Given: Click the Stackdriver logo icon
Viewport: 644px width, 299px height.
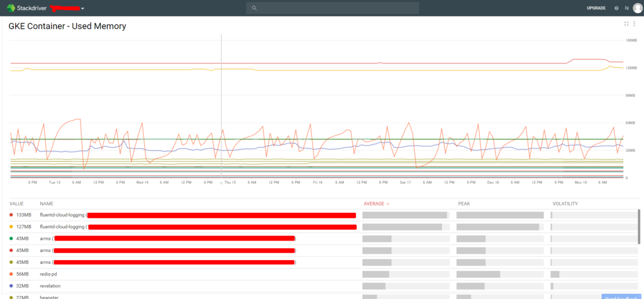Looking at the screenshot, I should pyautogui.click(x=11, y=8).
